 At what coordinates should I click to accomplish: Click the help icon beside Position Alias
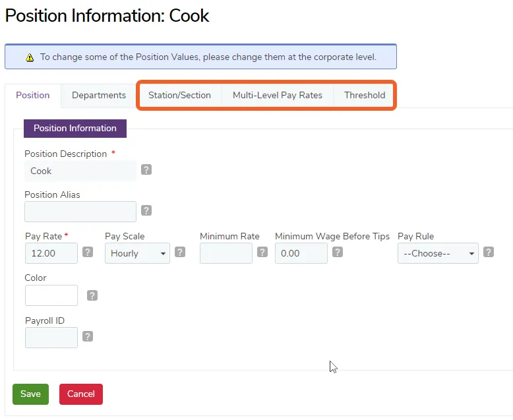click(x=146, y=210)
